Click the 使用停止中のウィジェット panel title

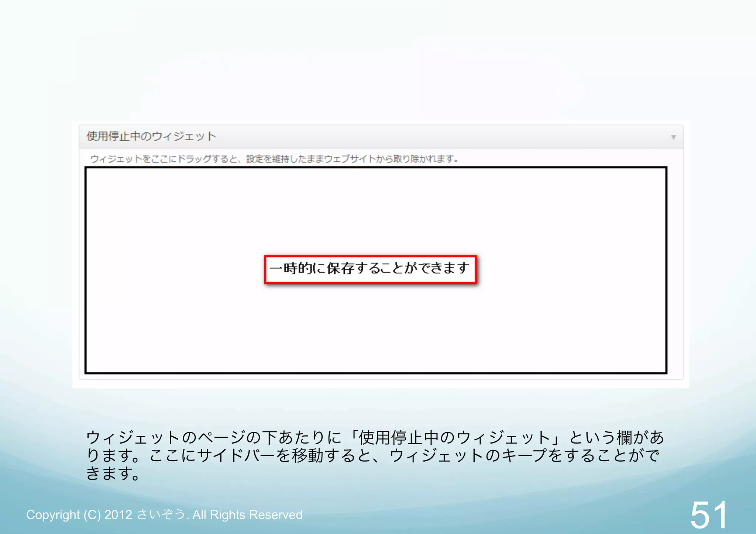(x=151, y=136)
